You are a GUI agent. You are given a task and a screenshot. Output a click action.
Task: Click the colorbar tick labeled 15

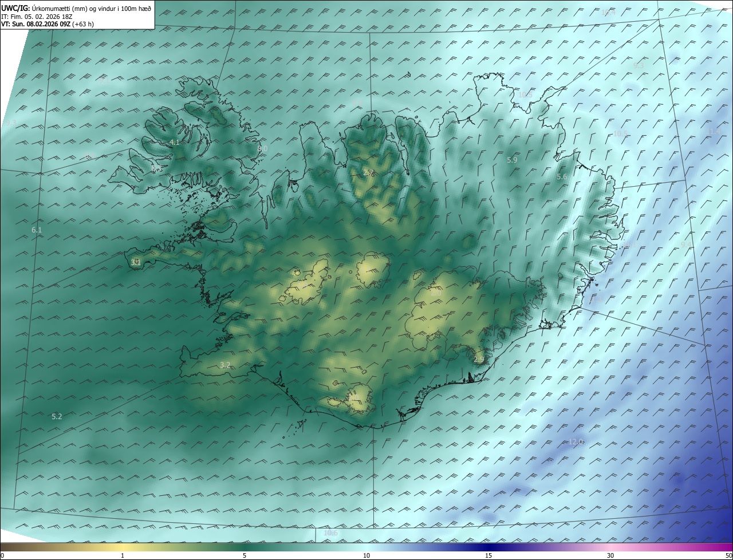point(488,555)
